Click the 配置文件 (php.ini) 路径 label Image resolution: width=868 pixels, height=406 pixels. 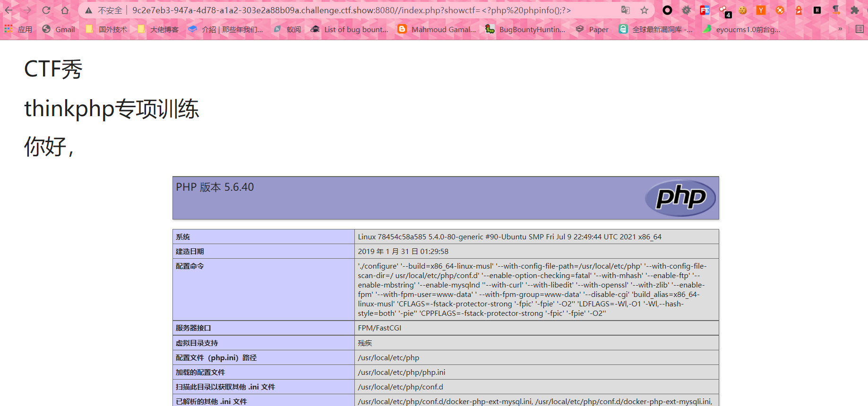tap(216, 358)
